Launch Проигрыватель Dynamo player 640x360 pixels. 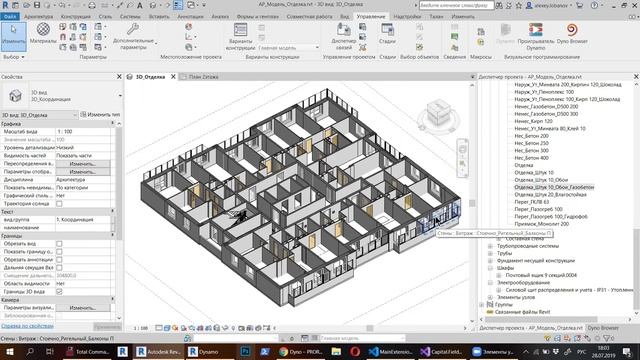536,37
